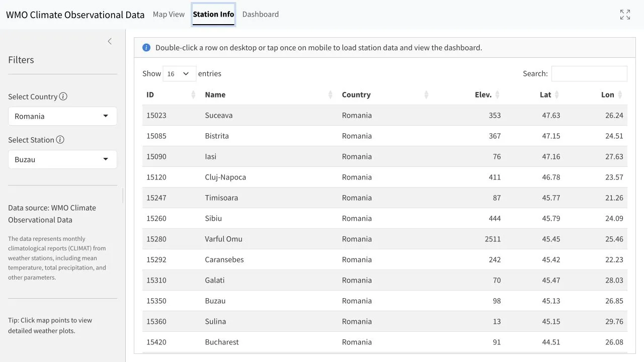Click the latitude value 47.63
The width and height of the screenshot is (644, 362).
pos(551,115)
